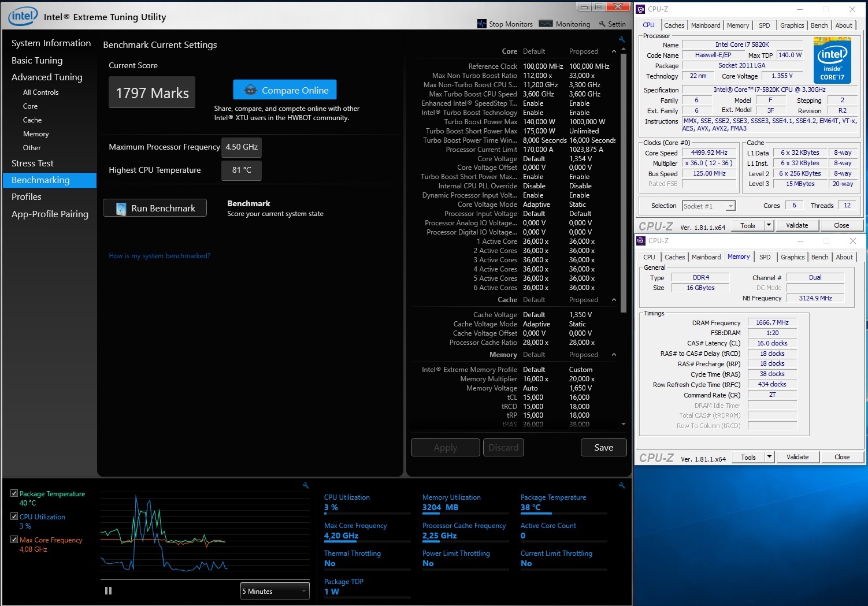Click the 1797 Marks score box
This screenshot has width=868, height=606.
pos(152,92)
